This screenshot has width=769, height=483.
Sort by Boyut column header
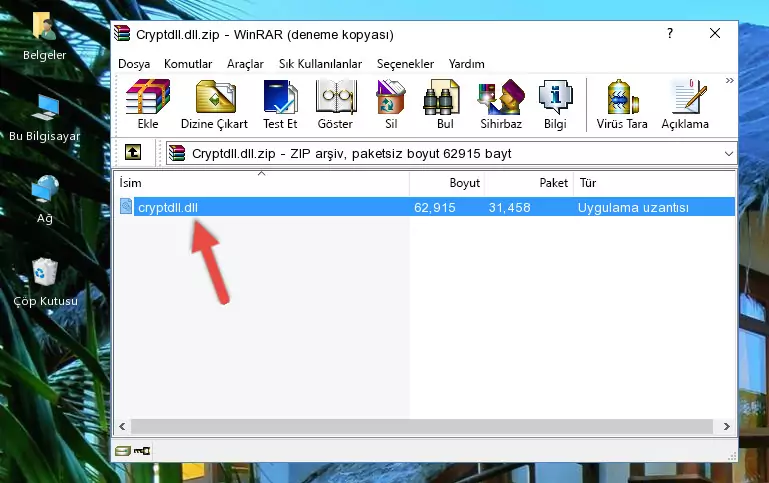[447, 183]
